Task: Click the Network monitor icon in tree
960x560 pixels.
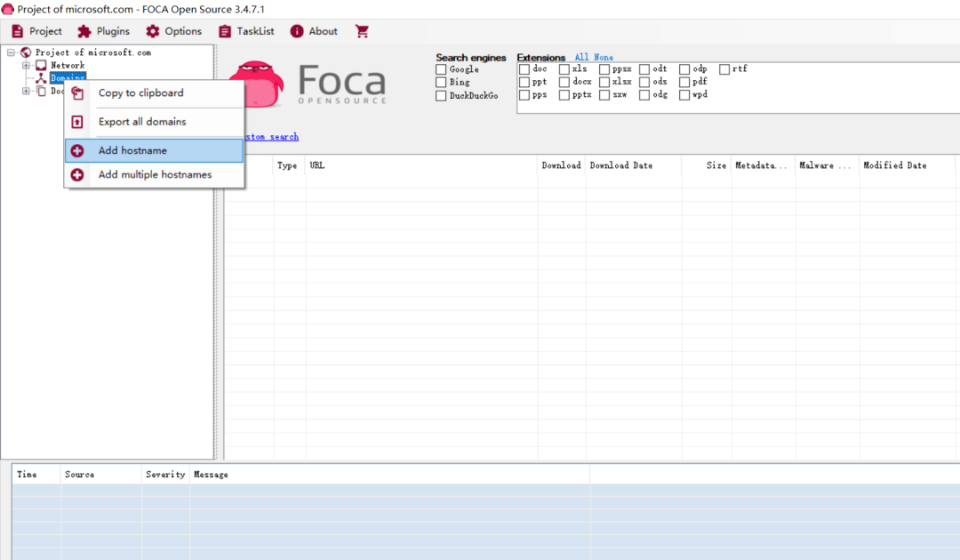Action: click(x=41, y=66)
